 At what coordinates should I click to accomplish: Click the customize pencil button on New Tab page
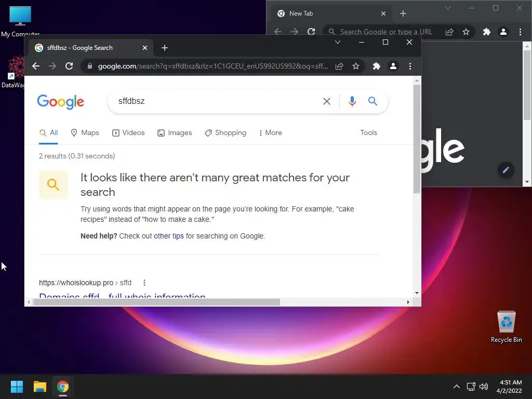506,170
